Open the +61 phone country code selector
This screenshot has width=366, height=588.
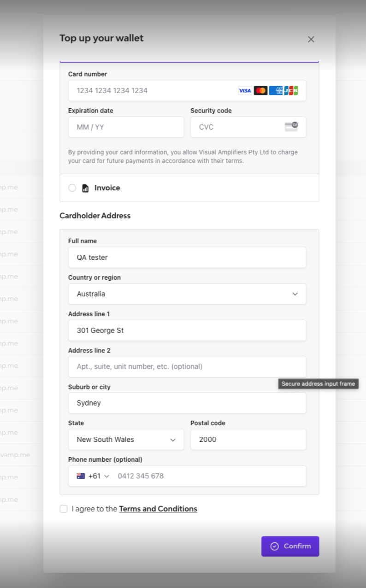(94, 476)
